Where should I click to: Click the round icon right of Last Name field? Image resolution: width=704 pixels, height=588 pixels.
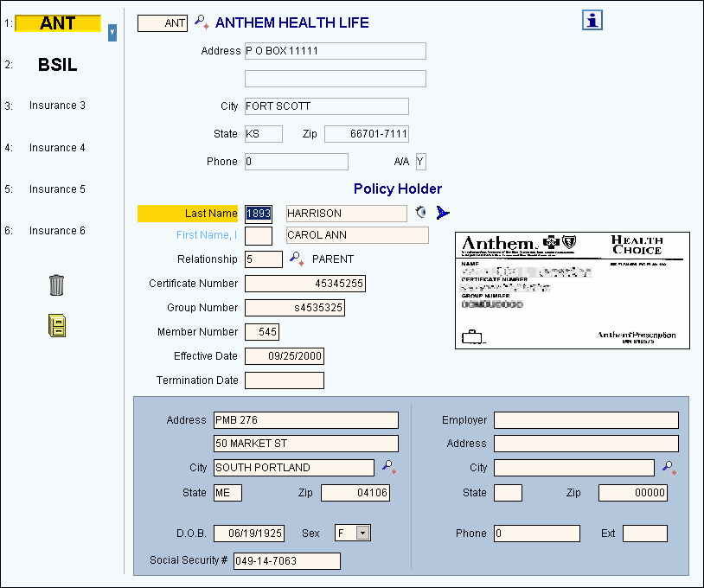click(x=421, y=213)
